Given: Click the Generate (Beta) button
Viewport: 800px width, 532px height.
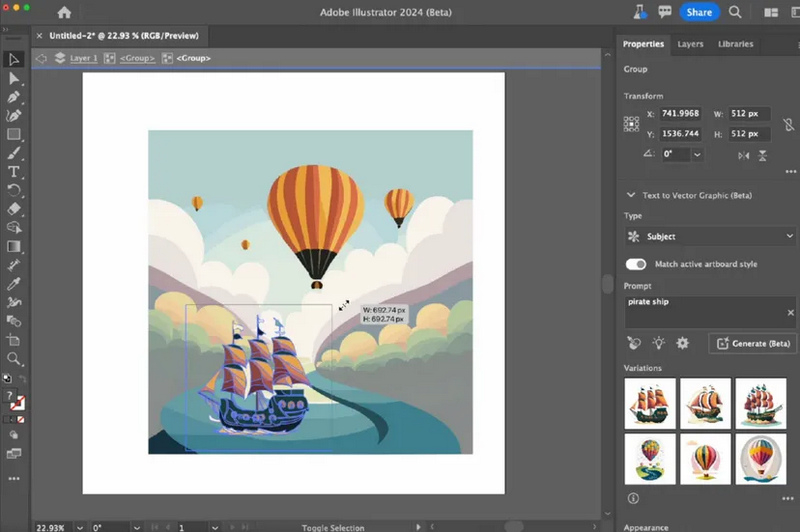Looking at the screenshot, I should pyautogui.click(x=752, y=343).
